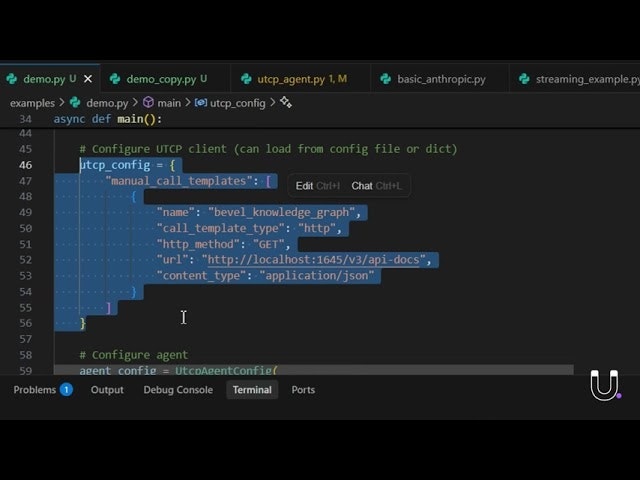Click the sticky 'async def main():' header line
640x480 pixels.
point(108,119)
